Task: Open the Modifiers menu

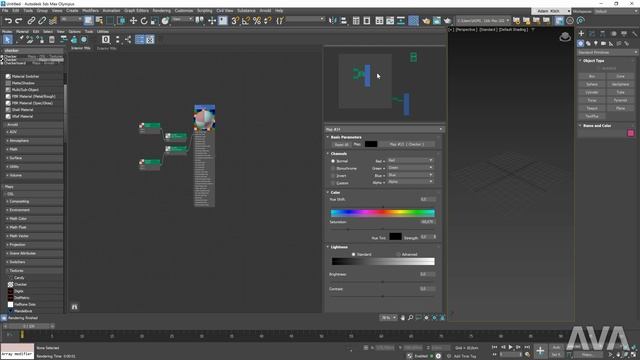Action: click(91, 11)
